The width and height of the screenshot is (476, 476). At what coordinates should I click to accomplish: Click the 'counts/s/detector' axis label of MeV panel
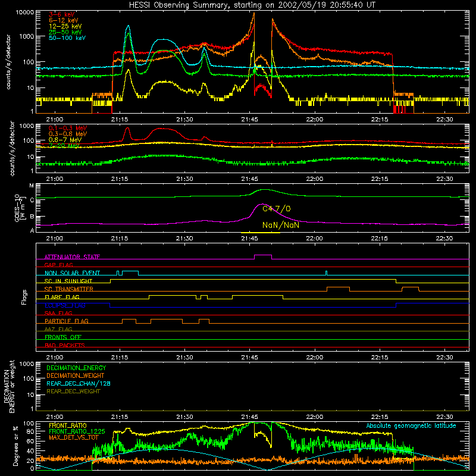click(12, 148)
